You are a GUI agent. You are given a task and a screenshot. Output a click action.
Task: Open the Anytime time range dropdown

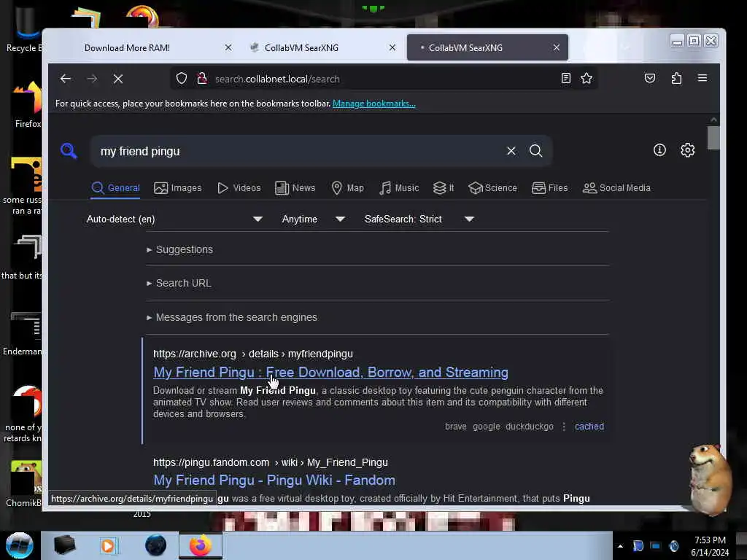pos(313,219)
